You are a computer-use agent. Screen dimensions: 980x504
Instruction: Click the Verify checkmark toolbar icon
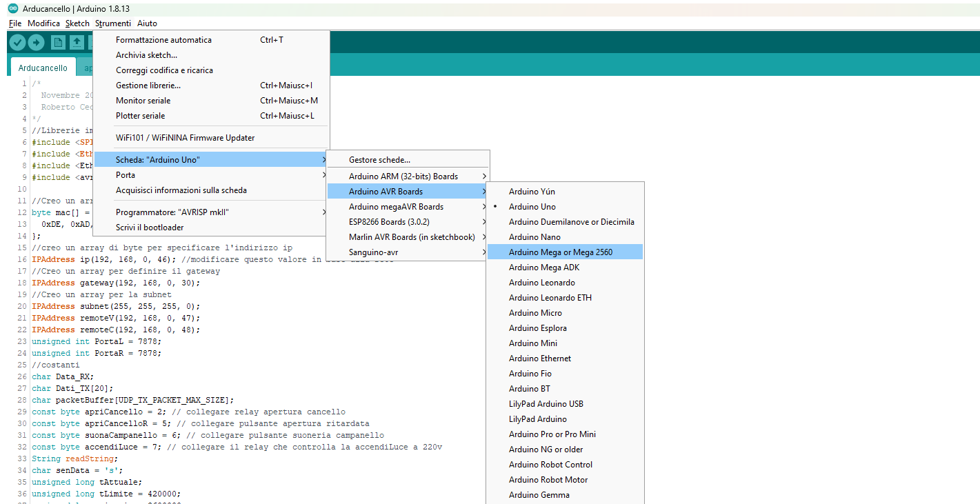tap(17, 42)
